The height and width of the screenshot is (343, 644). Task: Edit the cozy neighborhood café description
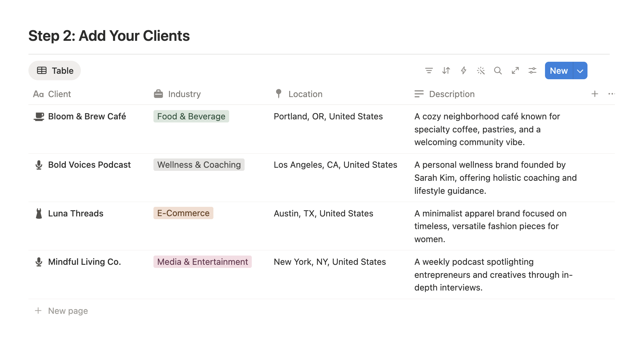(x=487, y=129)
